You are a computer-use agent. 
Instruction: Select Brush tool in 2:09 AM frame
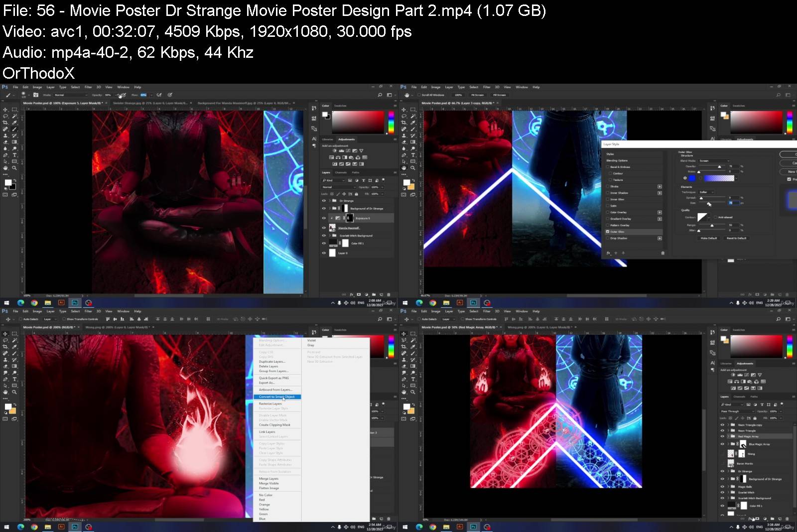(14, 129)
